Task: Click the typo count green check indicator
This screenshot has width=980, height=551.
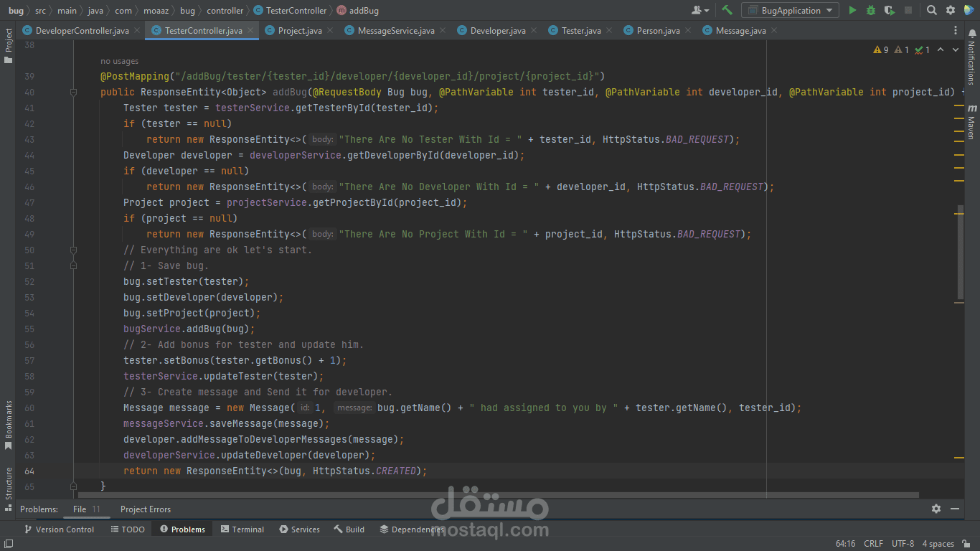Action: (x=923, y=50)
